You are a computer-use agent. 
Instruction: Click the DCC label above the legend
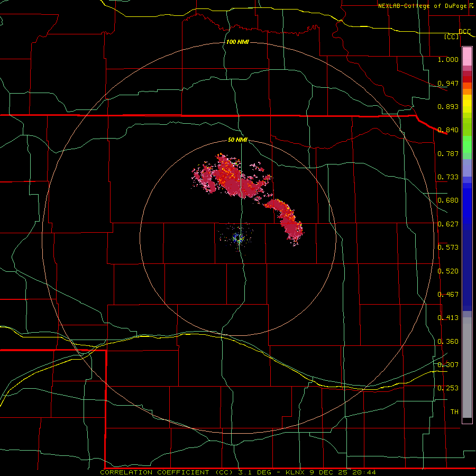(x=464, y=32)
